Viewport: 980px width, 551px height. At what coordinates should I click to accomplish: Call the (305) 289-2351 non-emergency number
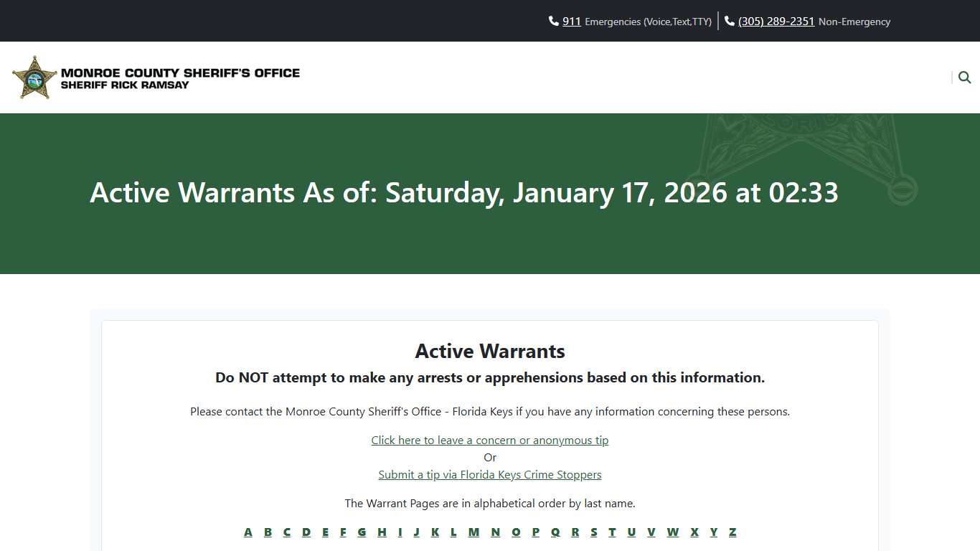pyautogui.click(x=776, y=21)
